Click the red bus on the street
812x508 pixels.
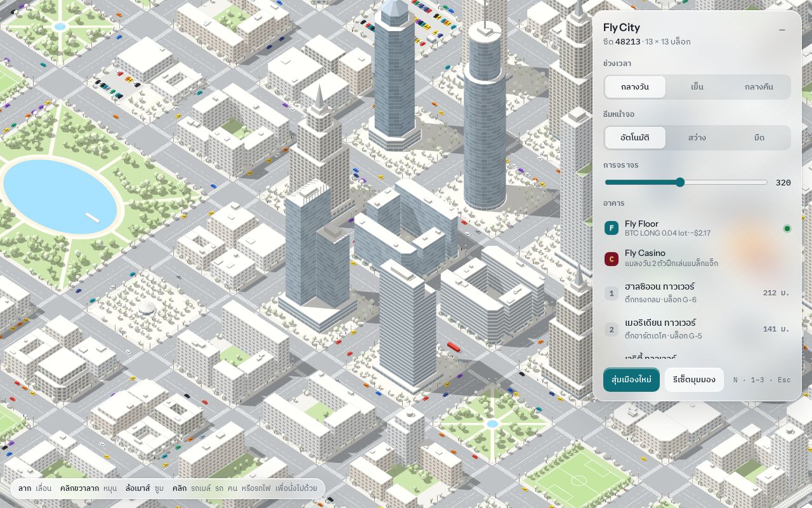[x=454, y=347]
